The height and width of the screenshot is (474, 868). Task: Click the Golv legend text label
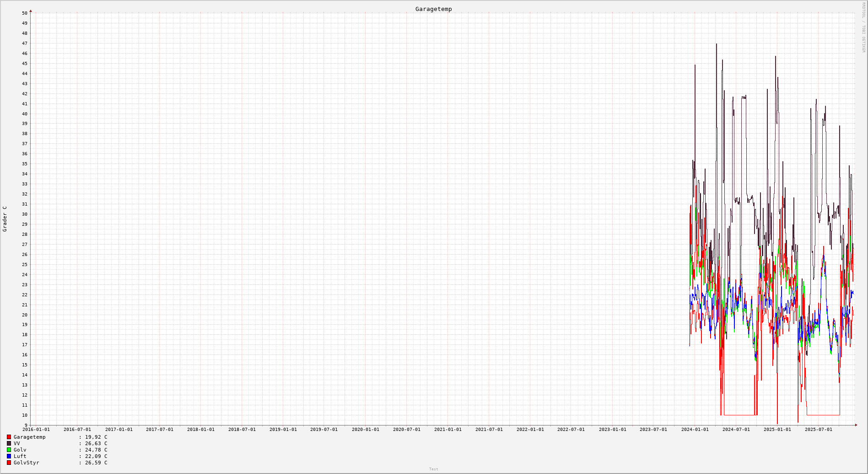(x=20, y=450)
